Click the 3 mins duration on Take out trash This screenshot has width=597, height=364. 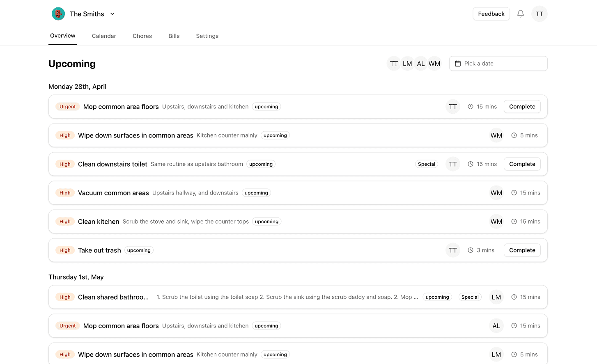485,250
